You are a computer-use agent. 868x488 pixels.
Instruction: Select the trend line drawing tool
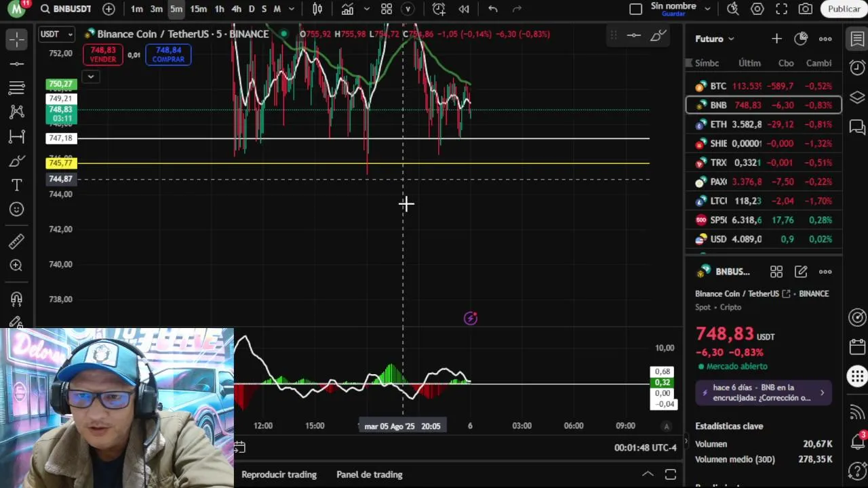17,64
